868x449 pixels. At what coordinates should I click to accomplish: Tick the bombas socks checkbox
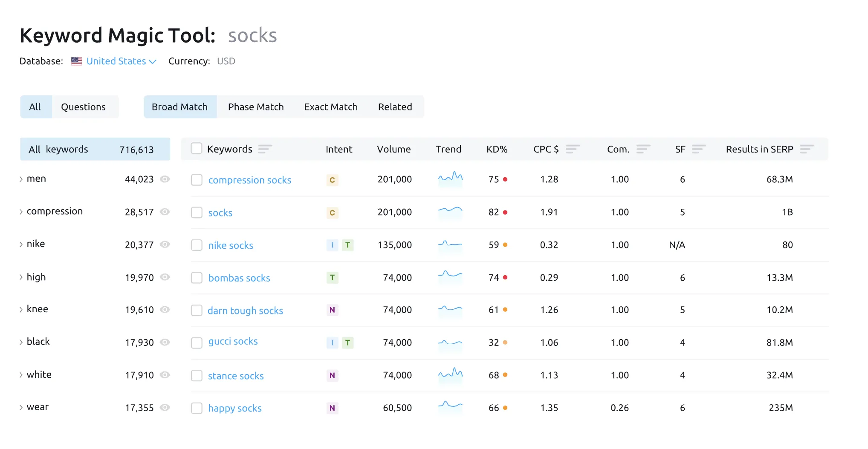point(197,278)
